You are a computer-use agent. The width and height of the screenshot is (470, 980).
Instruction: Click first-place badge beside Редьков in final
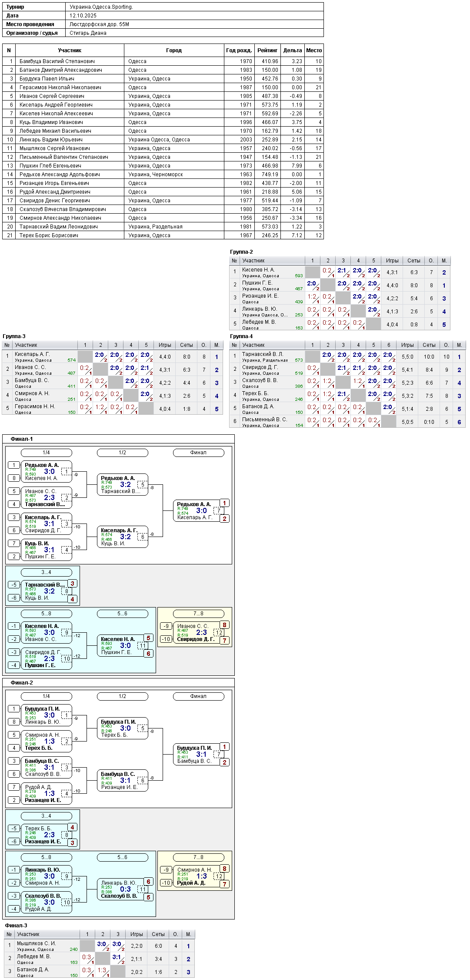coord(224,503)
